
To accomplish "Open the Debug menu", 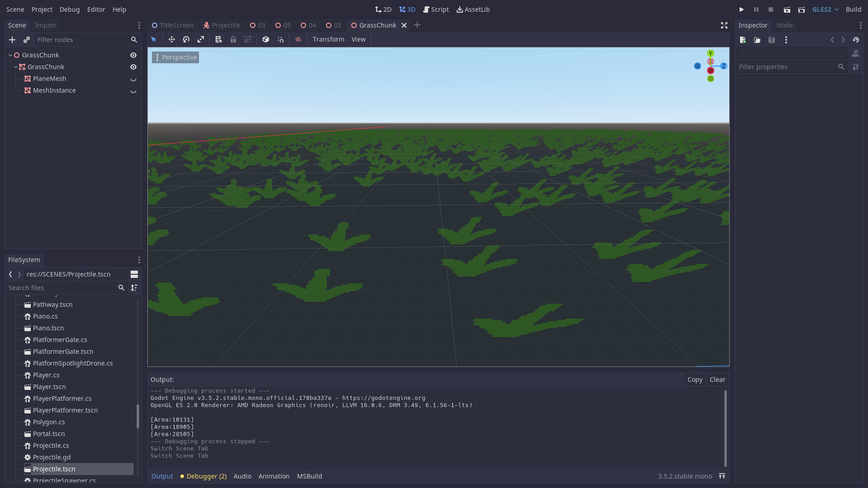I will coord(70,9).
